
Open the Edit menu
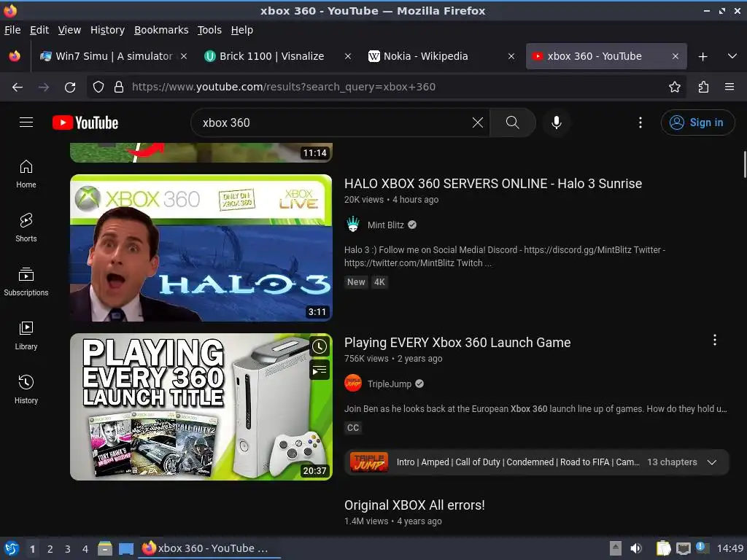tap(39, 30)
